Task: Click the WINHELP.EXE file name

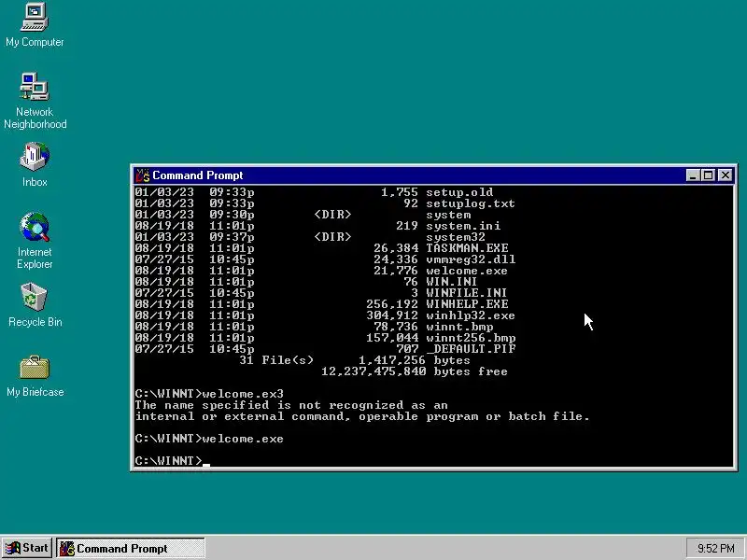Action: (x=467, y=304)
